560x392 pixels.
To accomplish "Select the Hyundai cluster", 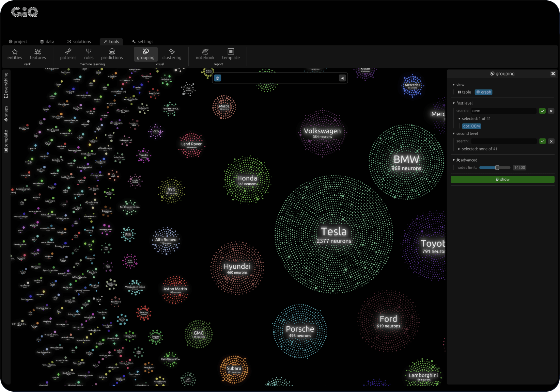I will tap(237, 268).
